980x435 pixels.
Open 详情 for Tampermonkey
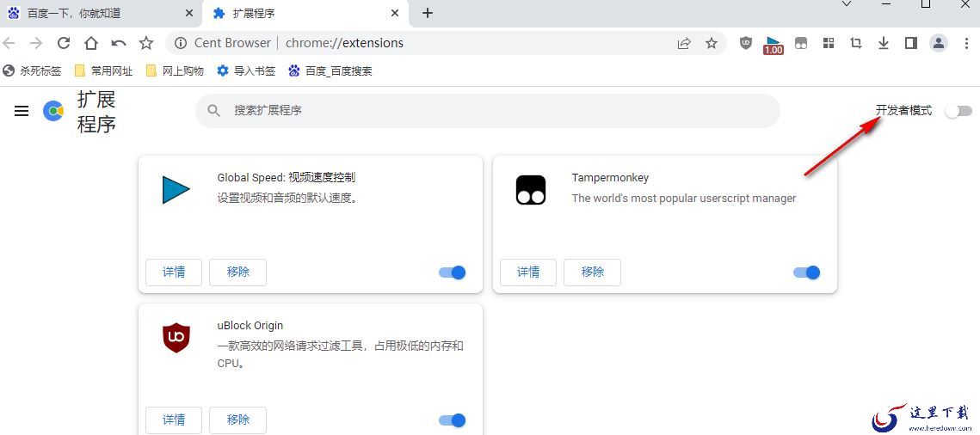(528, 273)
